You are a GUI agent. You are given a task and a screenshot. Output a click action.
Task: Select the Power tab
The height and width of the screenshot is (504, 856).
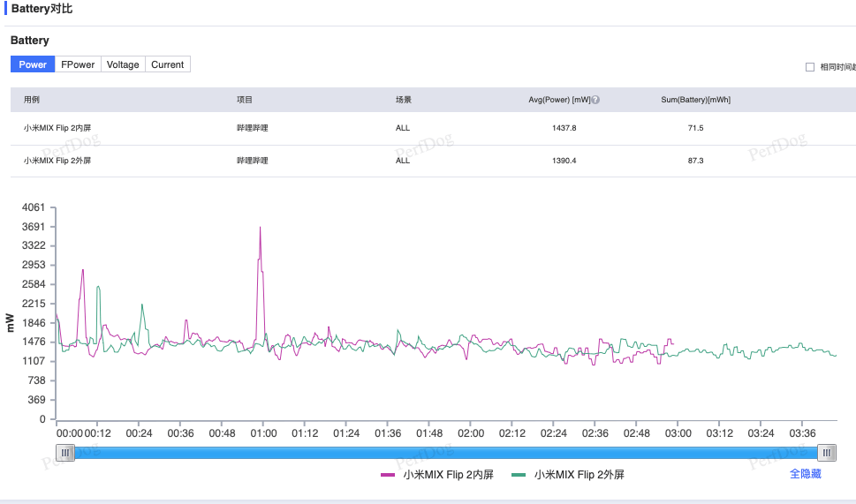coord(33,64)
